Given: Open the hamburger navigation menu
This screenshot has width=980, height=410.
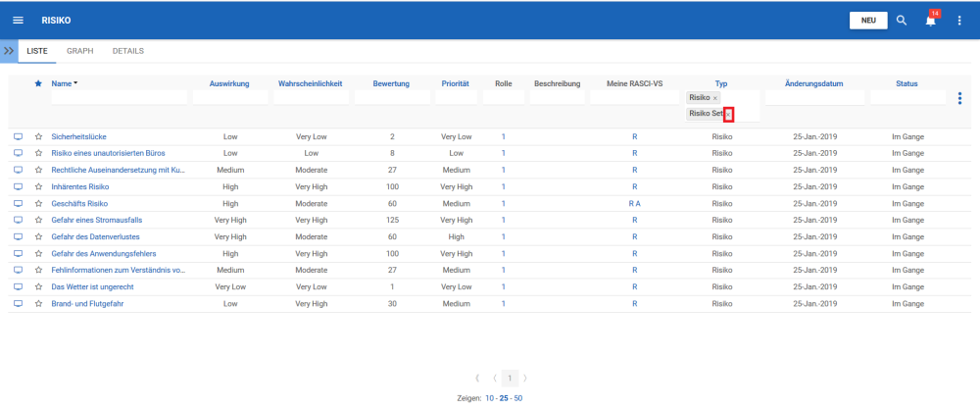Looking at the screenshot, I should point(18,20).
